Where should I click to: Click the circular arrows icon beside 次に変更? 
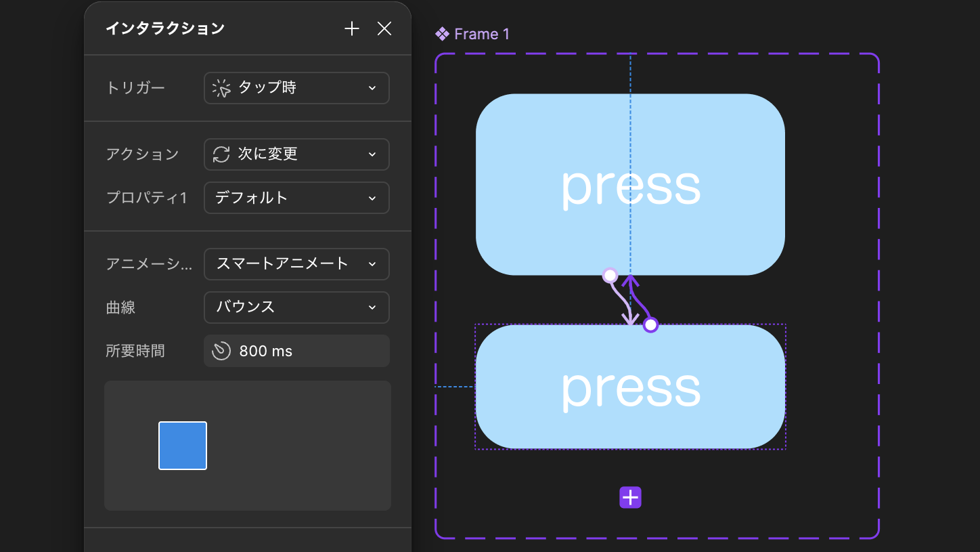(x=221, y=154)
